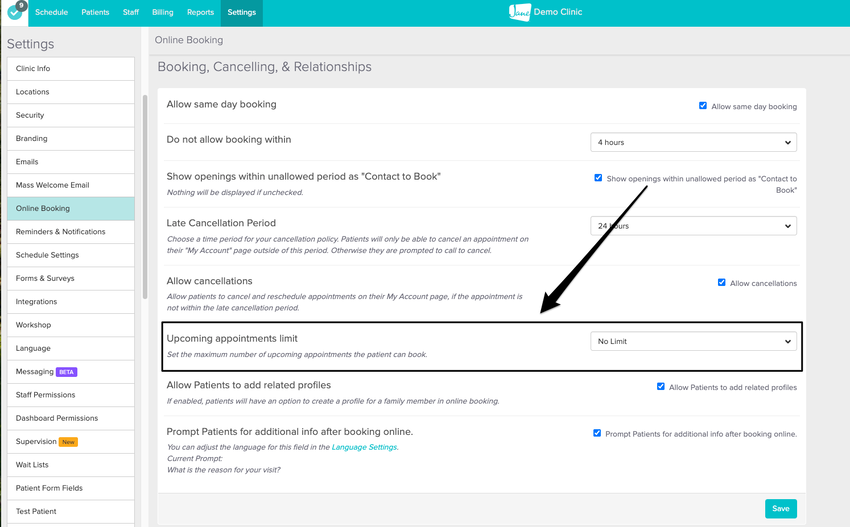This screenshot has height=527, width=850.
Task: Go to Forms & Surveys
Action: pos(71,278)
